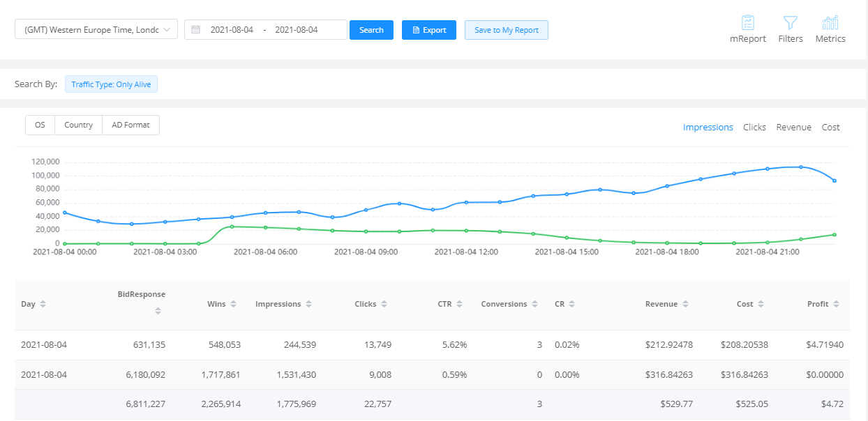Click the last blue data point on chart
The image size is (868, 421).
(835, 181)
